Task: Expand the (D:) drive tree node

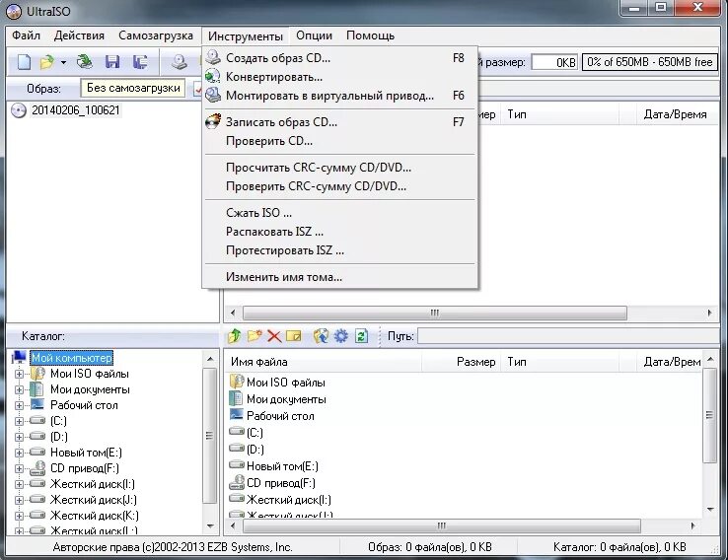Action: point(19,437)
